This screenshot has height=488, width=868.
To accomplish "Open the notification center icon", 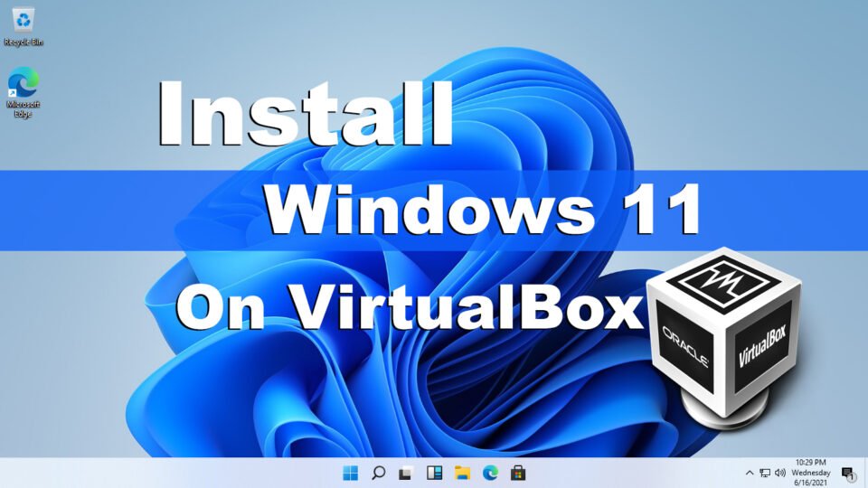I will pos(848,474).
